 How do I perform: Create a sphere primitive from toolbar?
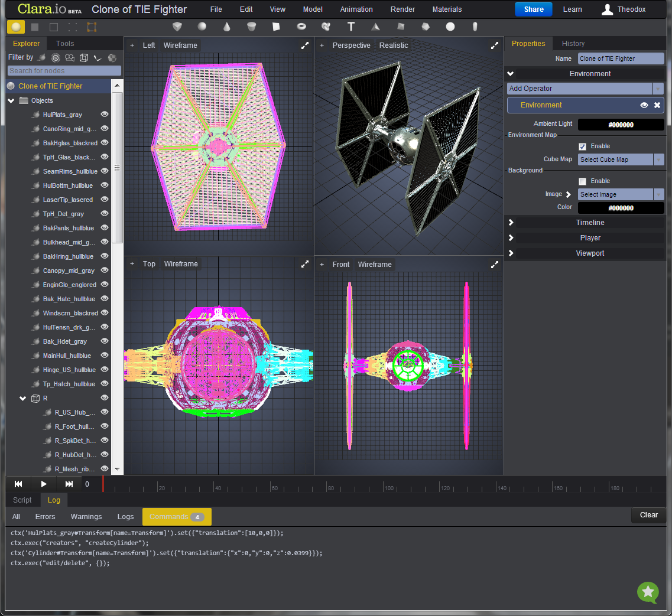pyautogui.click(x=202, y=27)
